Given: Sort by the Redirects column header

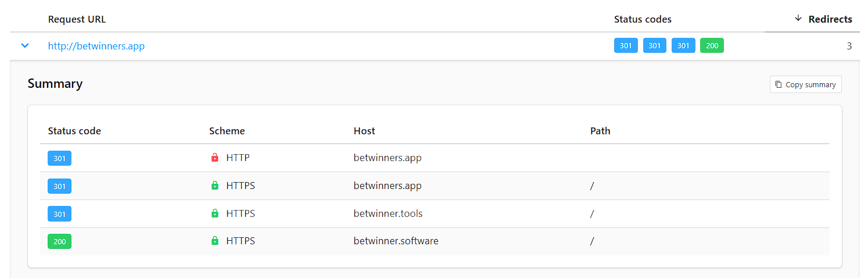Looking at the screenshot, I should [x=824, y=19].
